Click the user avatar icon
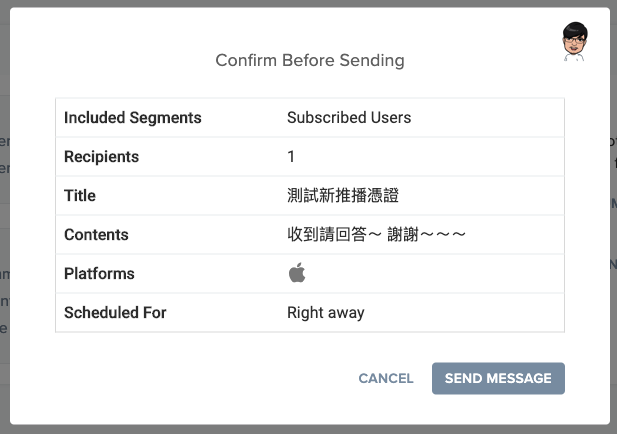Image resolution: width=617 pixels, height=434 pixels. click(575, 41)
